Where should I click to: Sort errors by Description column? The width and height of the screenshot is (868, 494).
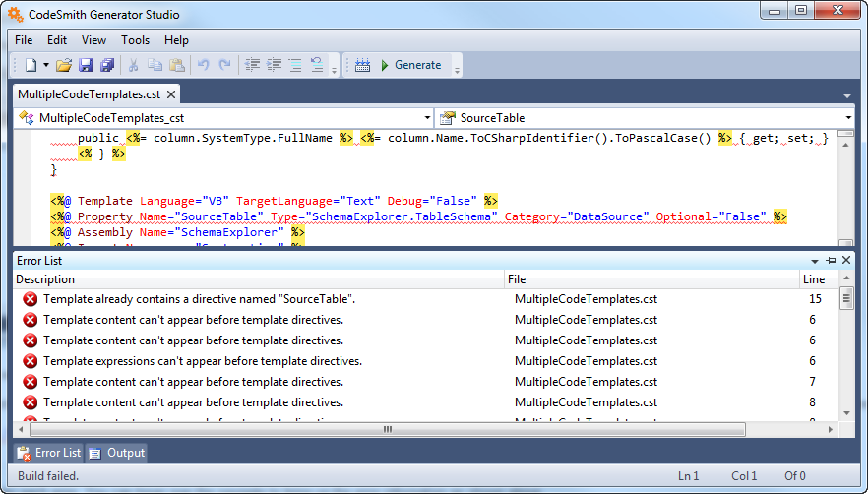259,279
